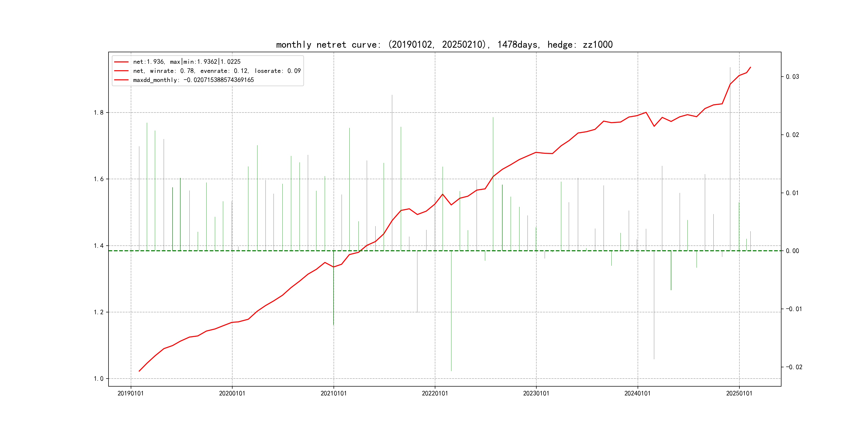Click the 1.8 left y-axis tick label
The image size is (868, 434).
click(99, 113)
